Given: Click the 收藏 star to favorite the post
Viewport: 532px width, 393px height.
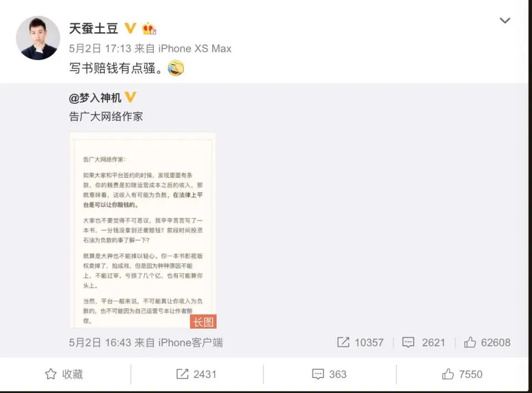Looking at the screenshot, I should point(64,374).
